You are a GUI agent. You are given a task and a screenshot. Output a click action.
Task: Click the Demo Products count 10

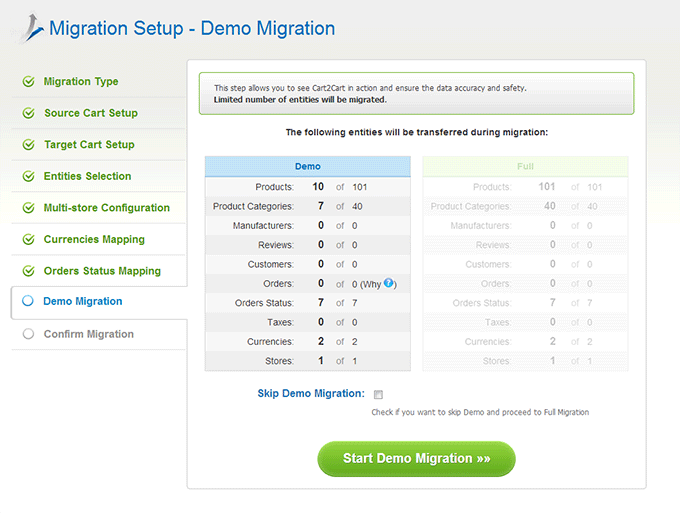click(x=318, y=187)
